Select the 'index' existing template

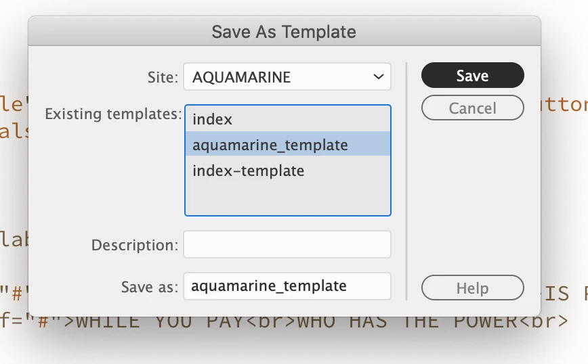[213, 120]
